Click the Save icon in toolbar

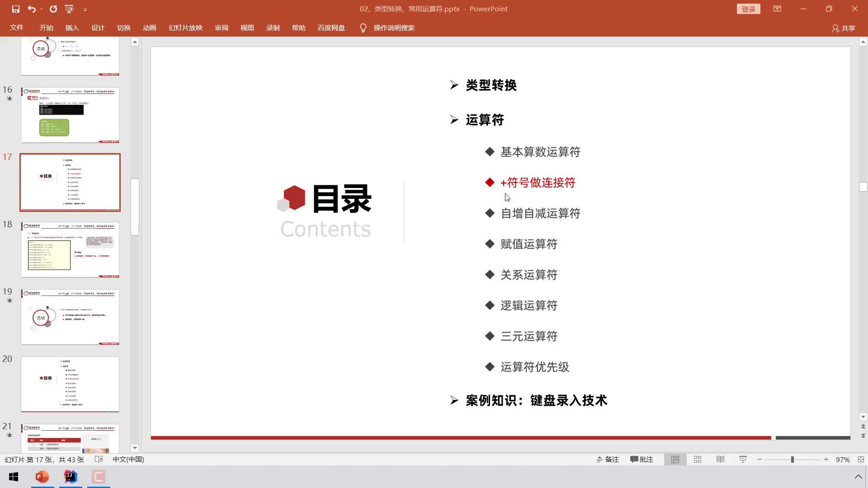tap(15, 8)
